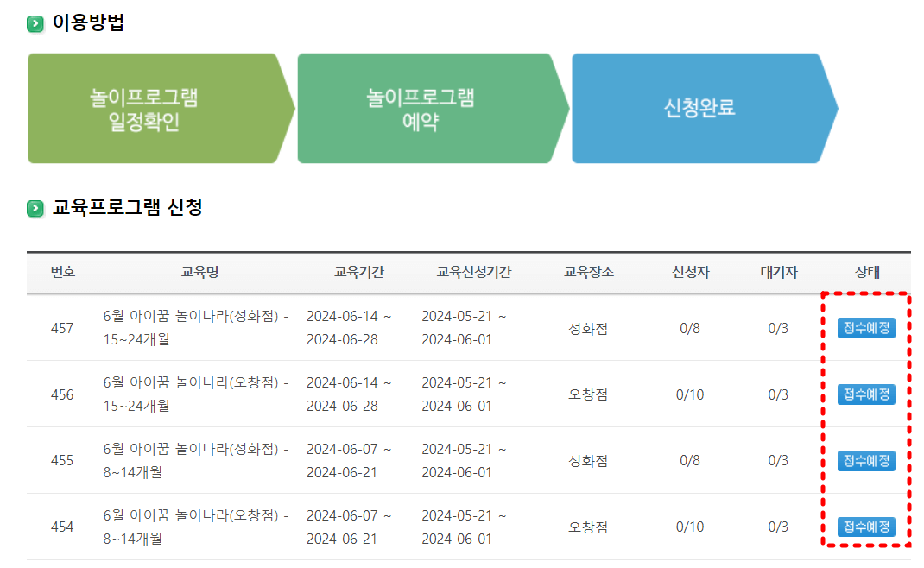Screen dimensions: 924x568
Task: Click the 접수예정 status badge on row 455
Action: point(866,461)
